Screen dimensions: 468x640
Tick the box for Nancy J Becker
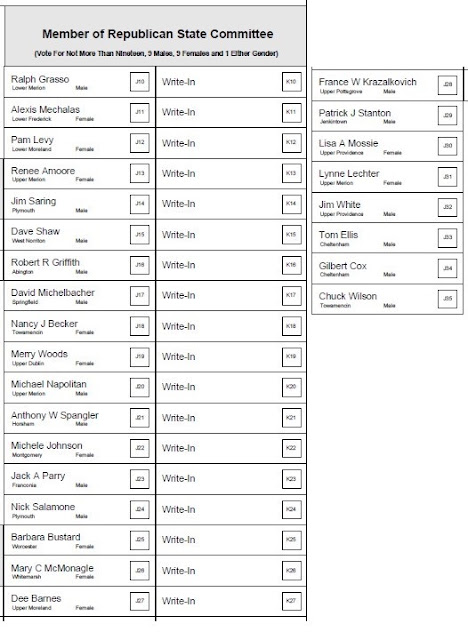(x=140, y=326)
